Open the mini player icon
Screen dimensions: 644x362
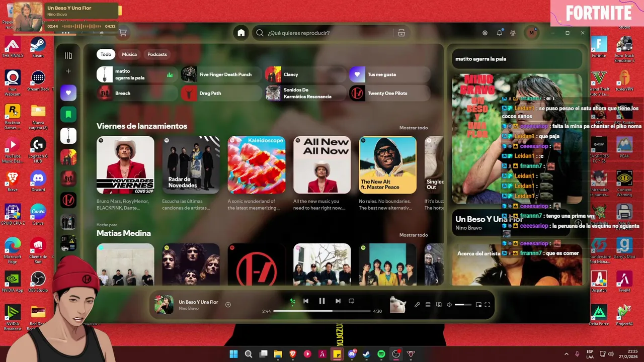tap(478, 305)
